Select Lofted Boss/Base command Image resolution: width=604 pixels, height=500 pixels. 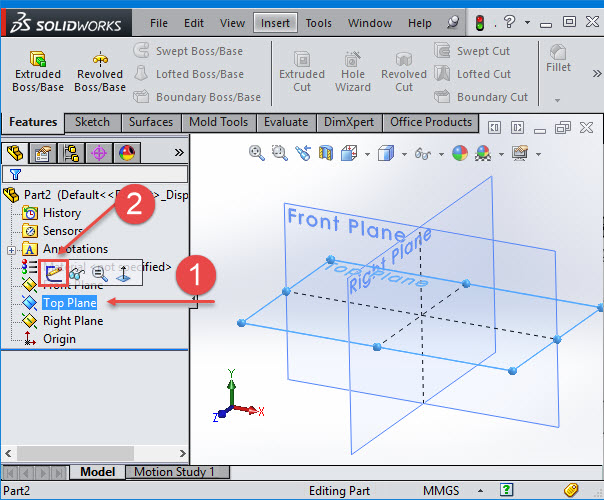tap(189, 74)
